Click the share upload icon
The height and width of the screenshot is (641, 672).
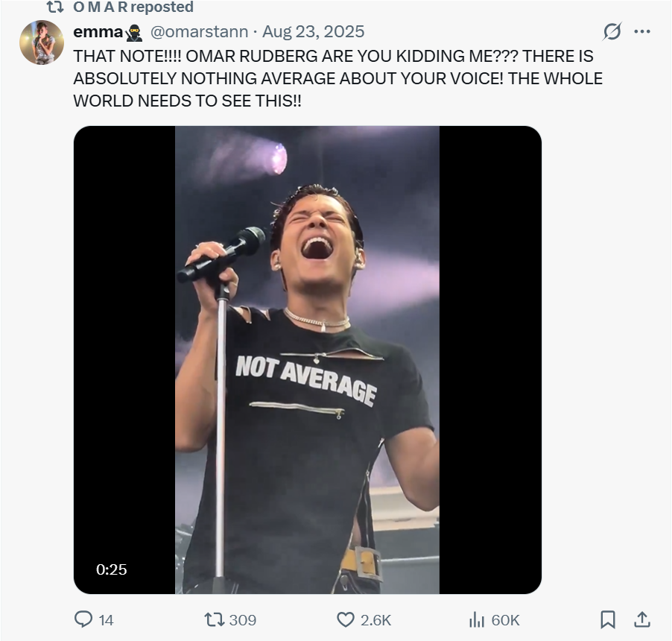pos(642,619)
